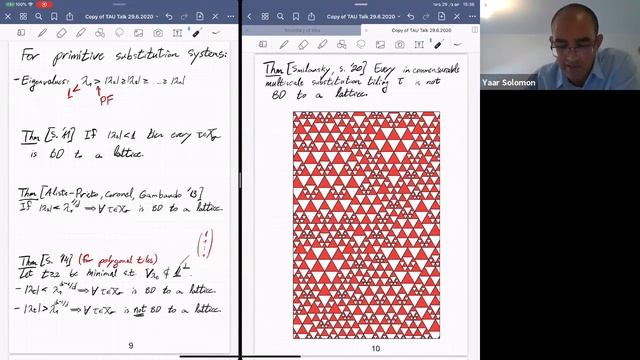Toggle read-only pen mode in right pane
Screen dimensions: 640x360
click(x=457, y=17)
